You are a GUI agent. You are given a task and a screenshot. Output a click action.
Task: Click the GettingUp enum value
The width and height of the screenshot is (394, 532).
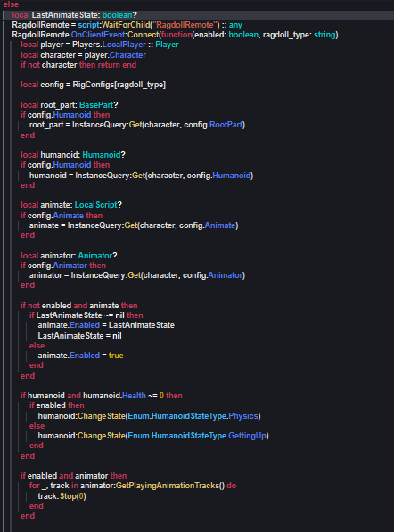coord(247,436)
